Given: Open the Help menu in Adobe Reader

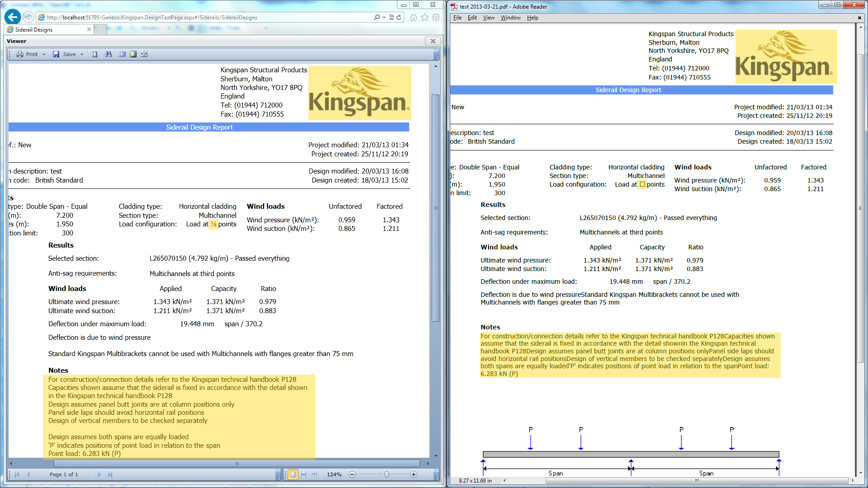Looking at the screenshot, I should (x=533, y=18).
